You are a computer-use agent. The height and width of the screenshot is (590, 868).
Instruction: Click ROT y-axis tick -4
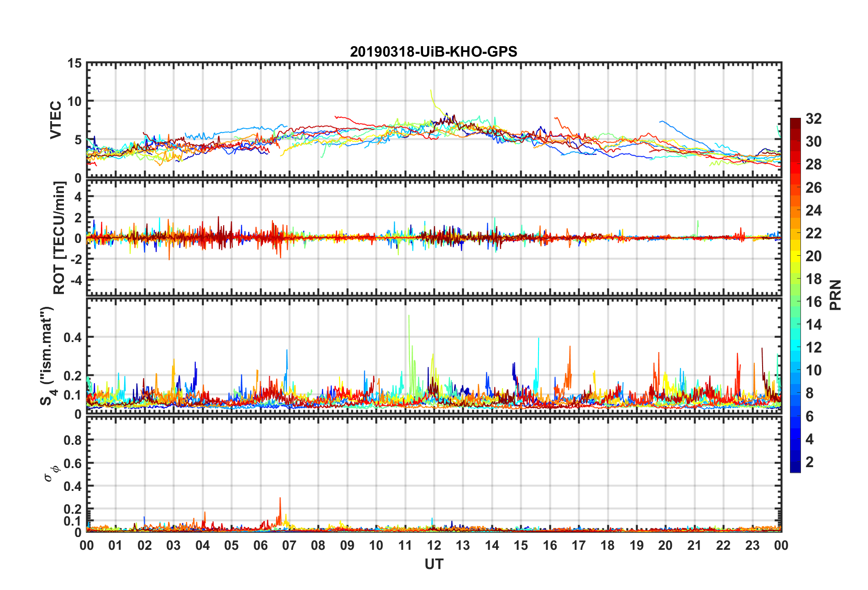77,280
